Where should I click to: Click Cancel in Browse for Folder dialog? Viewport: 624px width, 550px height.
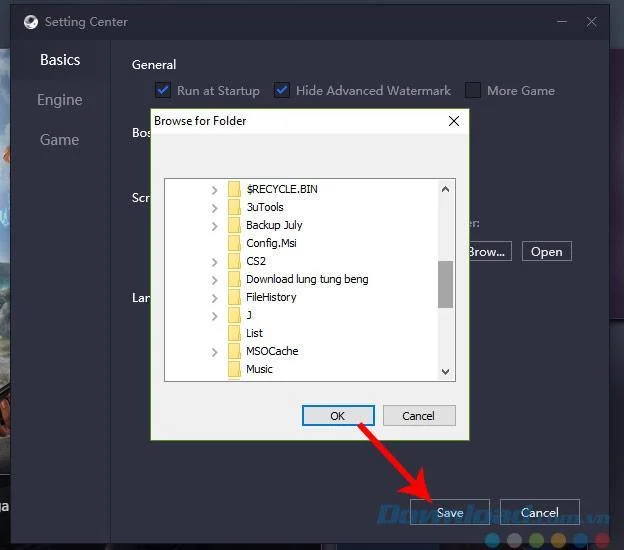click(419, 416)
